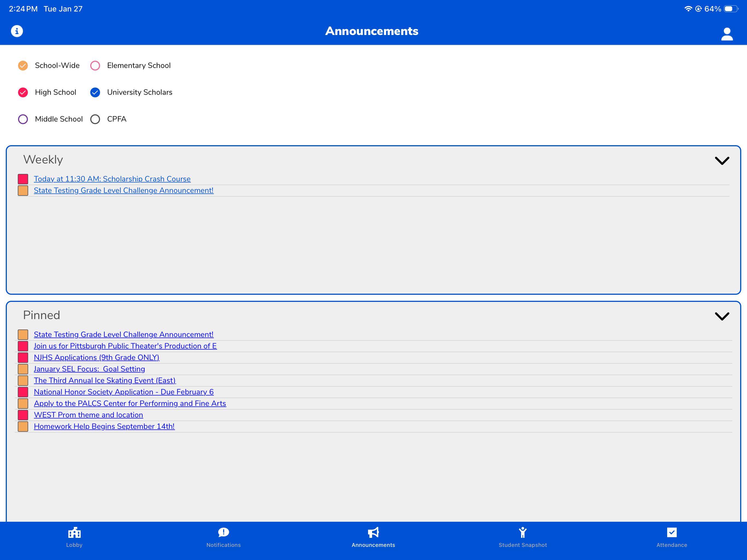The height and width of the screenshot is (560, 747).
Task: Tap the Pinned section heading
Action: (42, 315)
